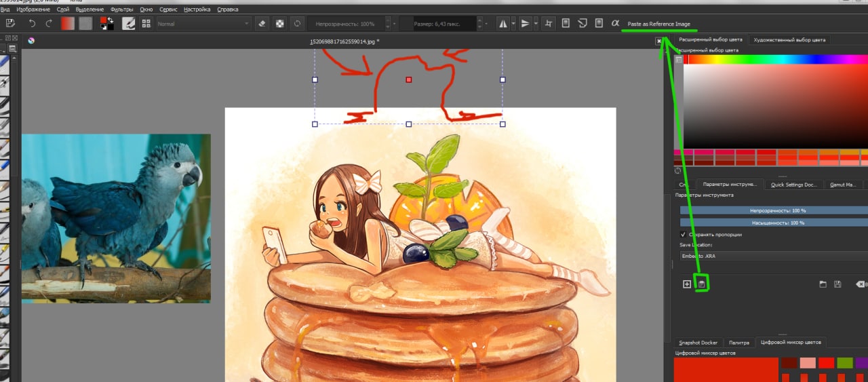Viewport: 868px width, 382px height.
Task: Toggle horizontal mirror tool
Action: coord(502,24)
